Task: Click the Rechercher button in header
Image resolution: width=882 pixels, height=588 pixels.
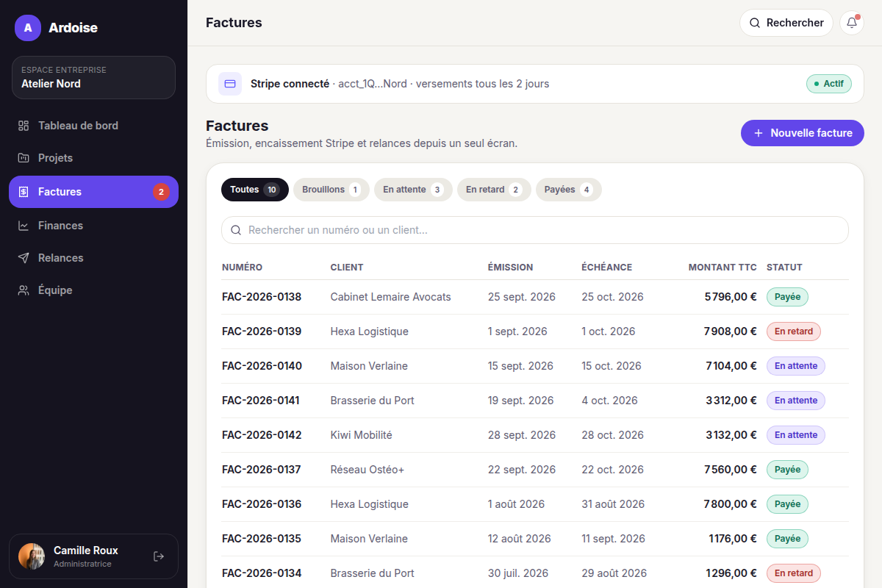Action: (786, 23)
